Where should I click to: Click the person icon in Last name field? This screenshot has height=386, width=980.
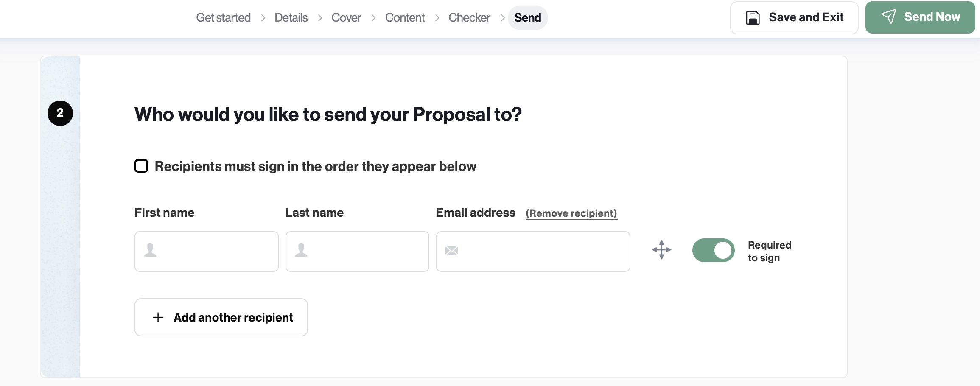click(x=301, y=250)
